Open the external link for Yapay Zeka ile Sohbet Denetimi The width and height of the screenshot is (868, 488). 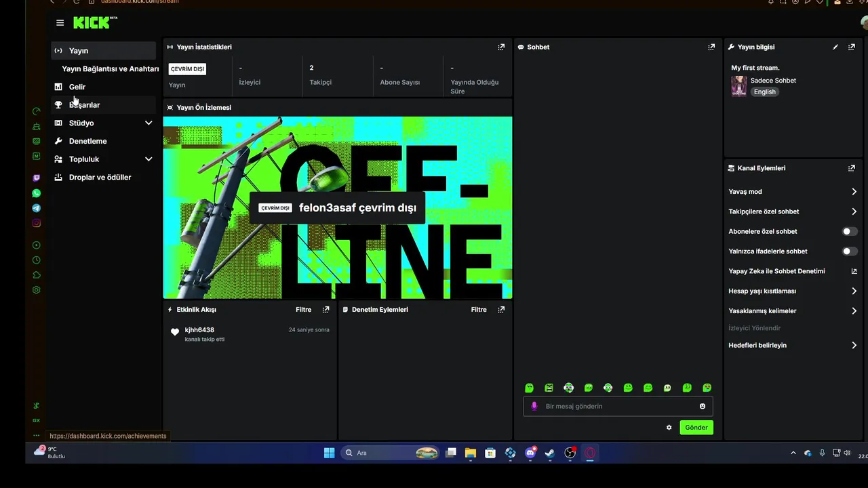click(854, 271)
